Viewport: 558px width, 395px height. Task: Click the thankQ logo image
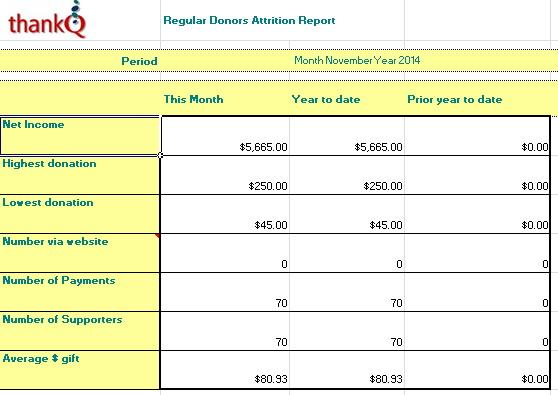pyautogui.click(x=47, y=20)
